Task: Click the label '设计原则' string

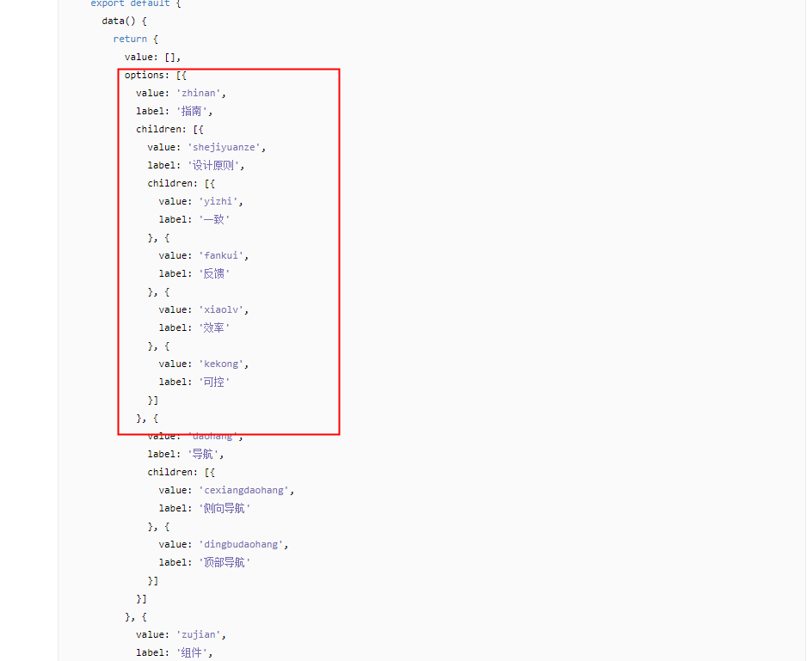Action: point(215,166)
